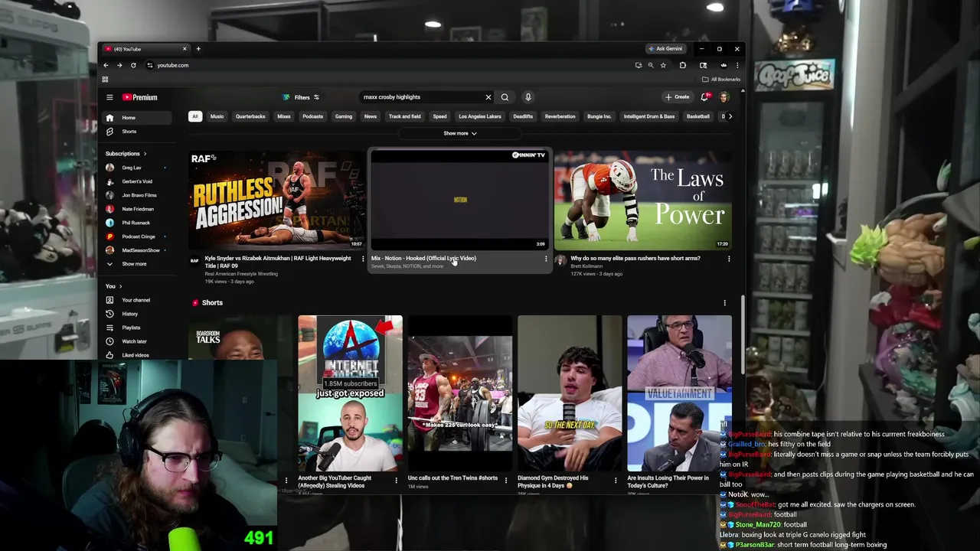Open the Internet Anarchist short thumbnail
Image resolution: width=980 pixels, height=551 pixels.
pos(350,393)
